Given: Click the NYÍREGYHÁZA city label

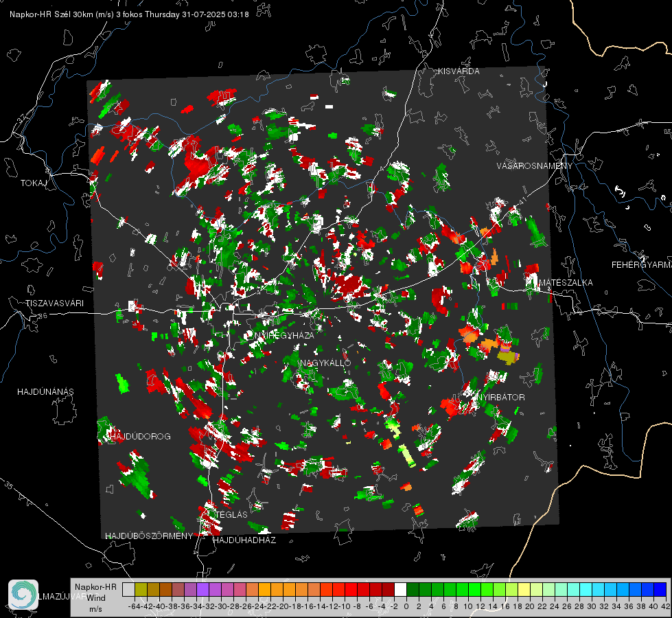Looking at the screenshot, I should 284,335.
